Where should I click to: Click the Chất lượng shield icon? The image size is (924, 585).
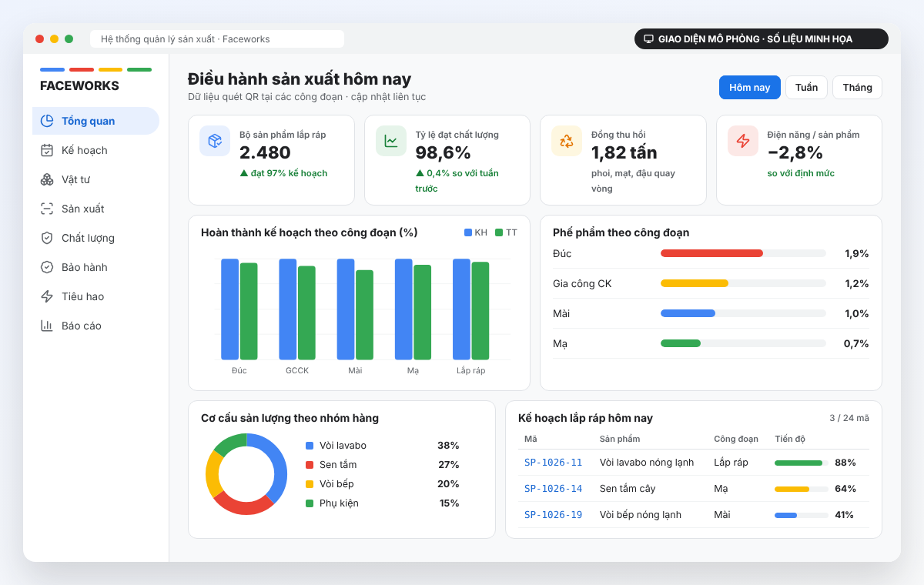tap(47, 238)
